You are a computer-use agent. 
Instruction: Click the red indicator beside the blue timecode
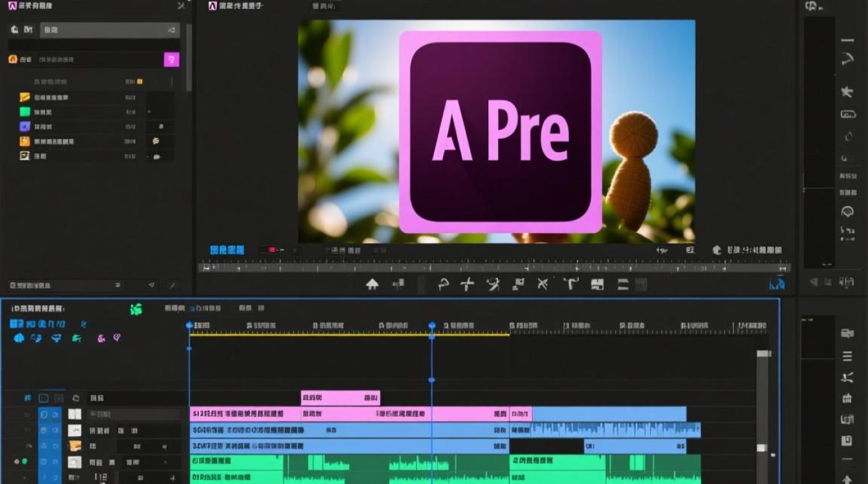point(272,250)
